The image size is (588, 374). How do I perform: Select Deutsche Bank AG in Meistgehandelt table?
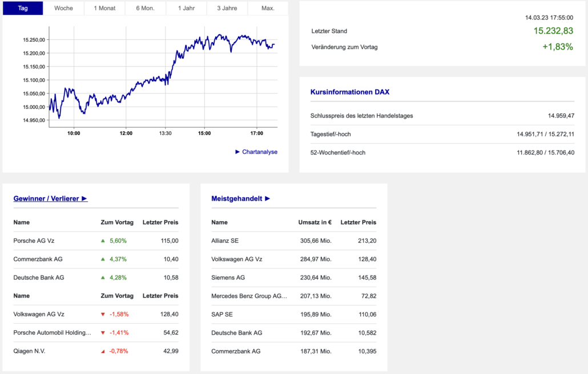coord(236,333)
